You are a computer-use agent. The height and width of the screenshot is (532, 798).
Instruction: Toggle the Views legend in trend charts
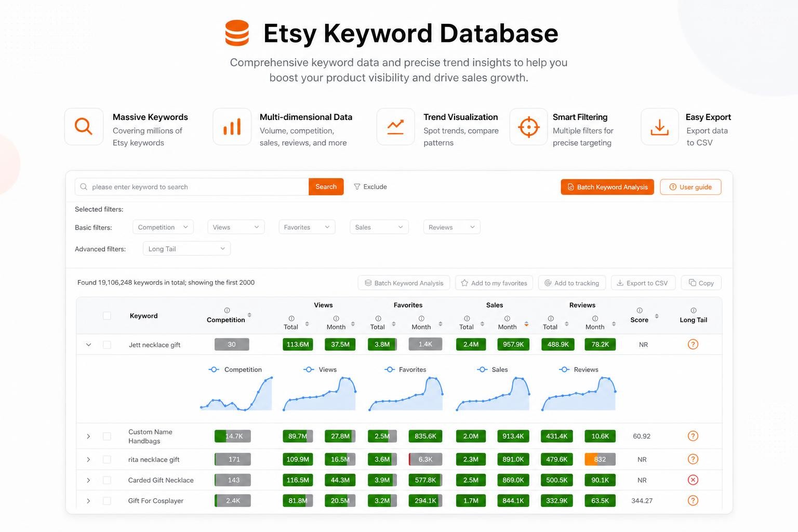(x=320, y=369)
